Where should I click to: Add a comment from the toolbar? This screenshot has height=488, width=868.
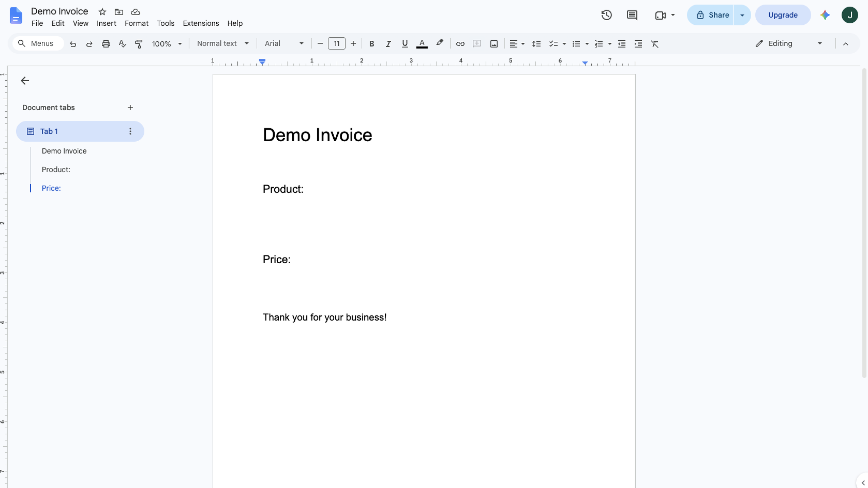coord(477,44)
